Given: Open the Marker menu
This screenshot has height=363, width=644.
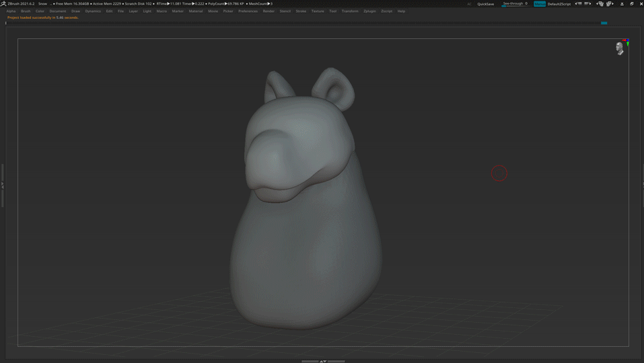Looking at the screenshot, I should pyautogui.click(x=178, y=11).
